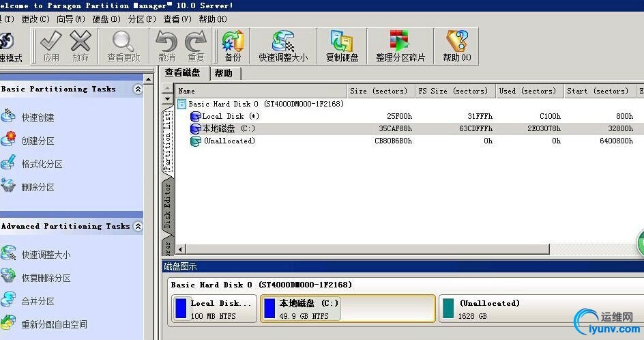Click the 重复 (Redo) arrow icon

(x=196, y=42)
